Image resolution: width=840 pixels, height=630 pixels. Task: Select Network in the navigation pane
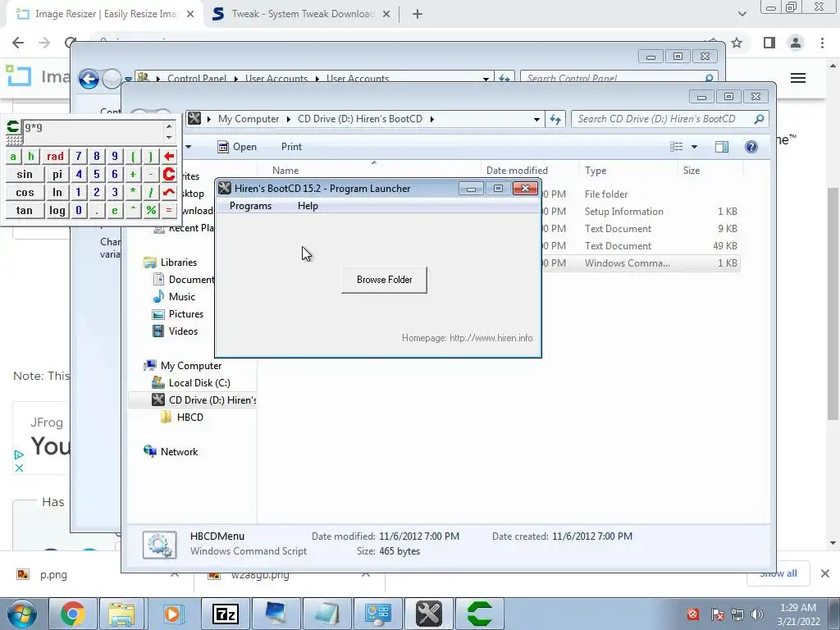pyautogui.click(x=179, y=452)
